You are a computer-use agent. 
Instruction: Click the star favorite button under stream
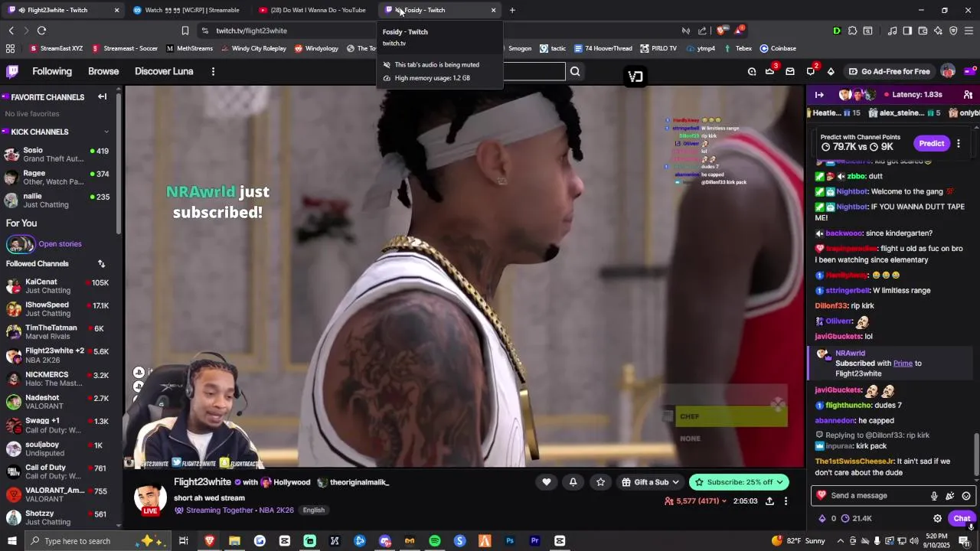(x=600, y=481)
